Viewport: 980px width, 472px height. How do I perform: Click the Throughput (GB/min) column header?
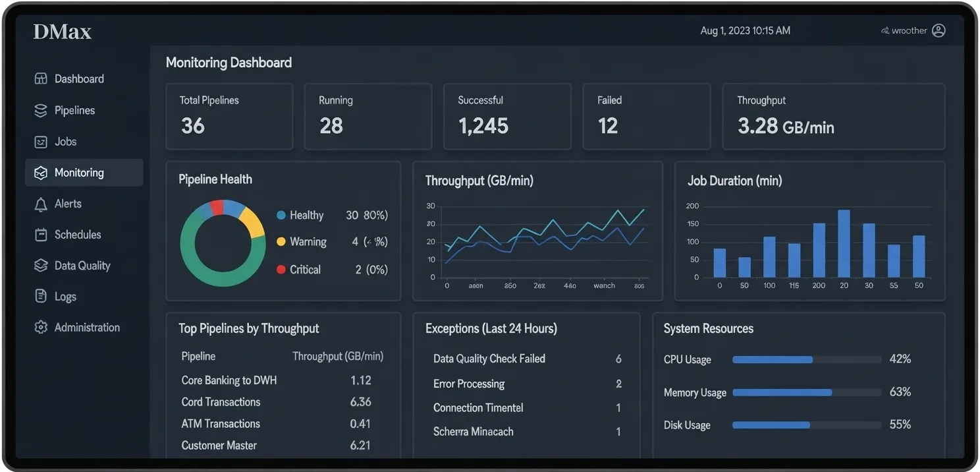click(x=338, y=357)
